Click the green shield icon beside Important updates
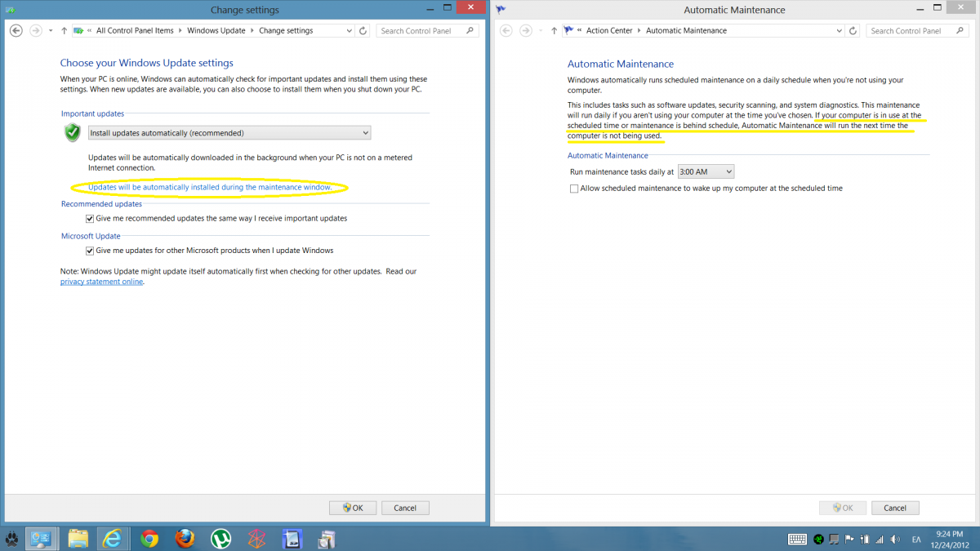This screenshot has height=551, width=980. (x=73, y=132)
